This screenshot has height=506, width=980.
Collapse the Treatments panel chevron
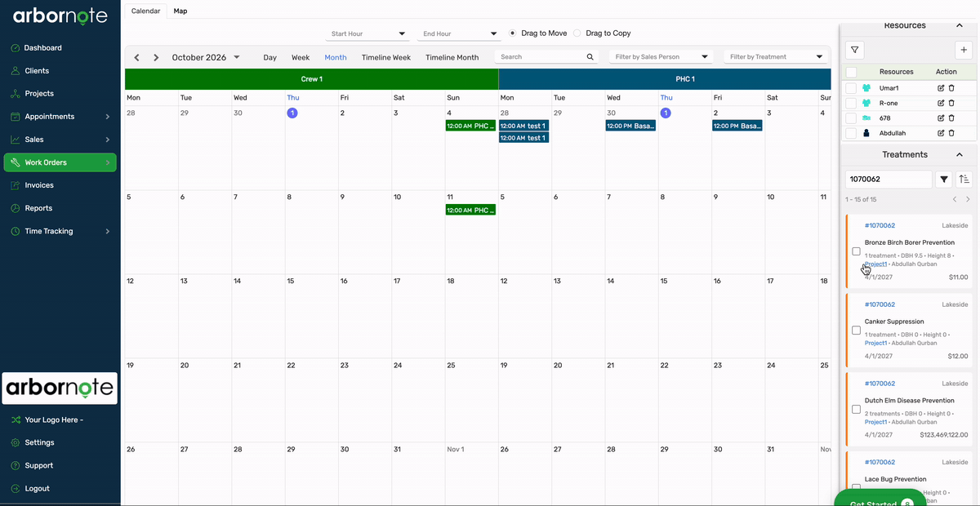(x=960, y=155)
